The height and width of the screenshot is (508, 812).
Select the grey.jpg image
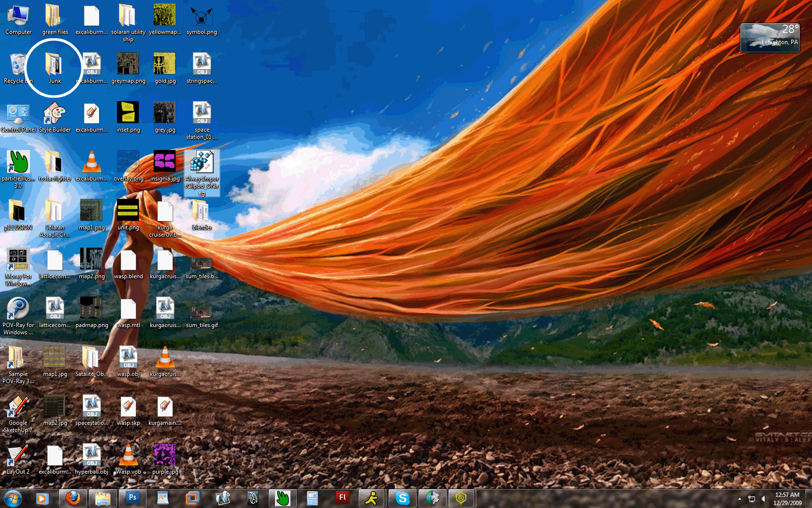[165, 118]
